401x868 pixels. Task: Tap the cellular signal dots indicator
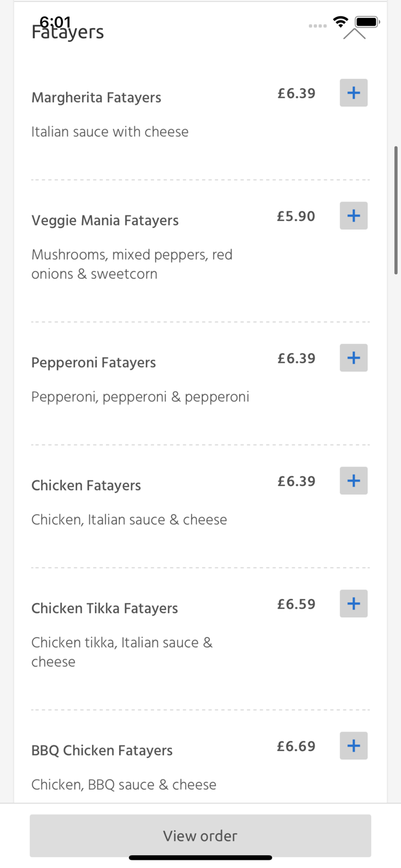tap(318, 25)
